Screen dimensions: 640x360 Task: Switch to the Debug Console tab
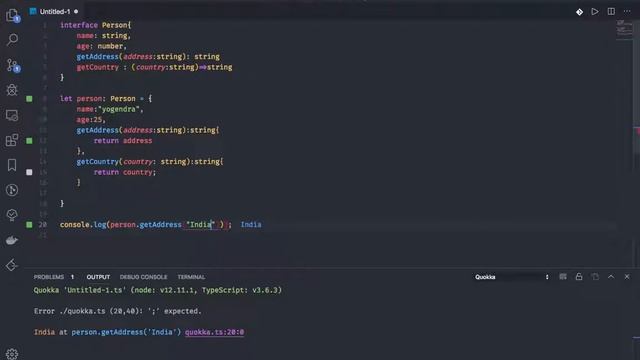(143, 277)
